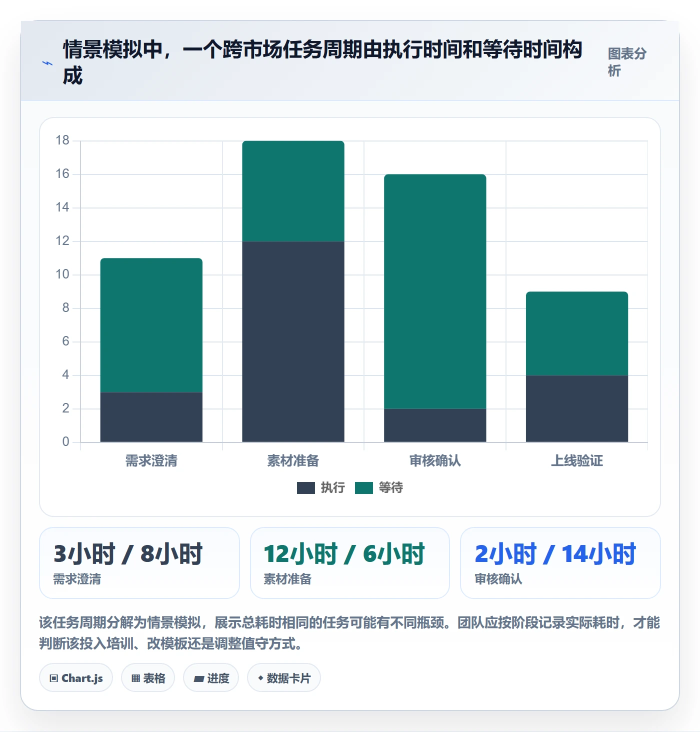Screen dimensions: 700x732
Task: Select the 数据卡片 tag chip
Action: pos(284,677)
